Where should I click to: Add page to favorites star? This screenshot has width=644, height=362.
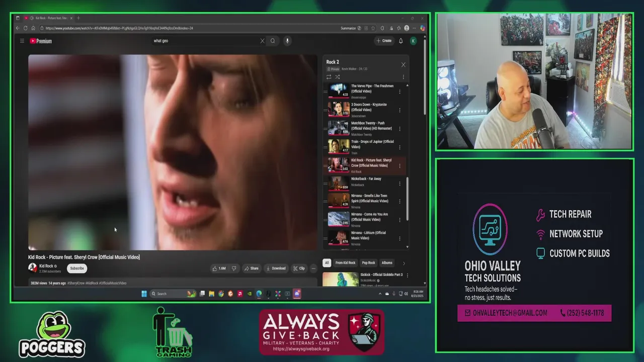(373, 28)
